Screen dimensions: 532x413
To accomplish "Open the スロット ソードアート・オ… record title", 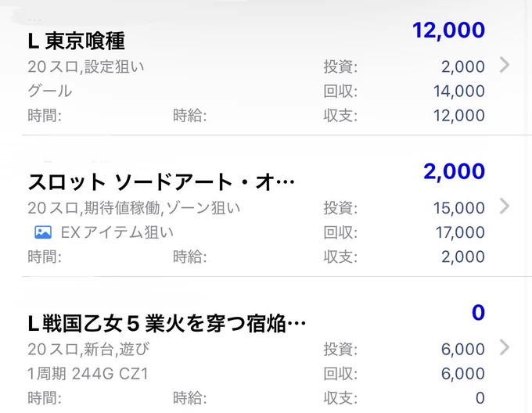I will coord(161,182).
